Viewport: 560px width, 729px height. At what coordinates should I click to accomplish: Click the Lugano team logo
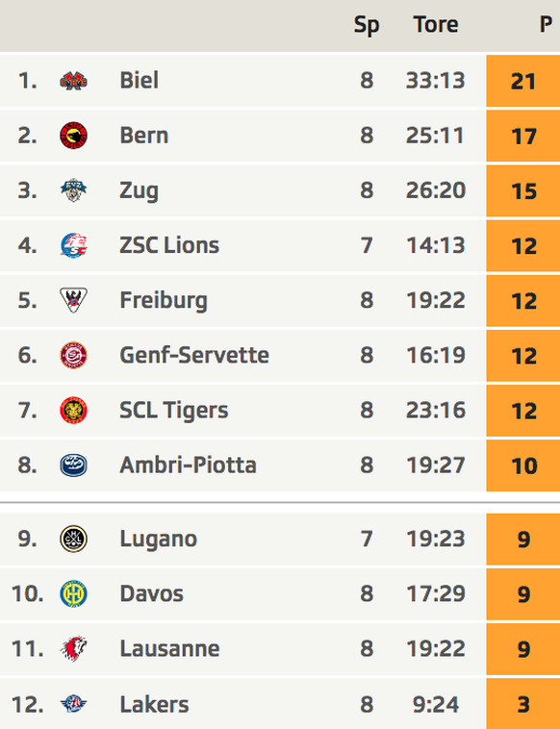click(x=73, y=539)
